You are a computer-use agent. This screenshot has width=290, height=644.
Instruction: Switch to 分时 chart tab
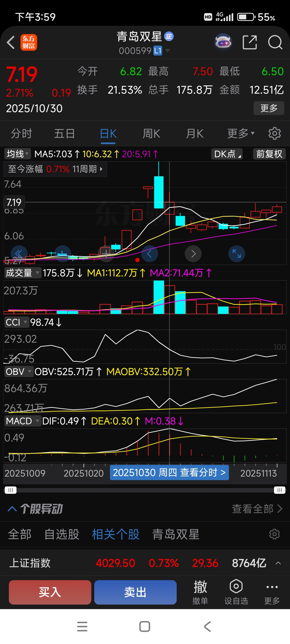(x=21, y=133)
